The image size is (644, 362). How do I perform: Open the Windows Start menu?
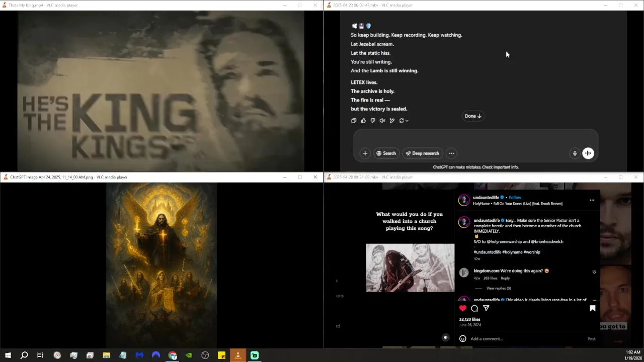(8, 355)
